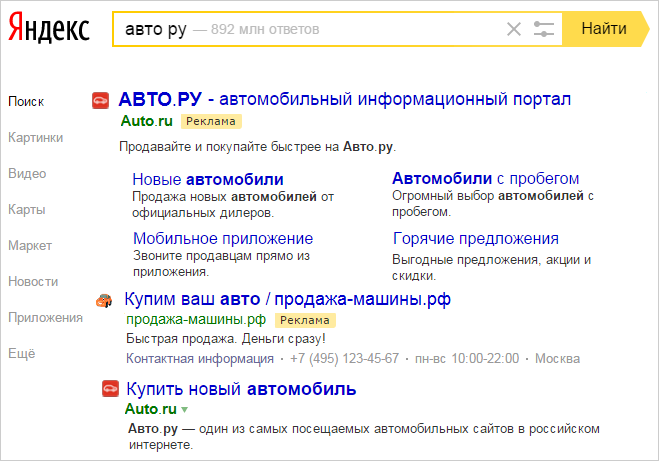Open advanced search settings sliders icon

tap(544, 29)
